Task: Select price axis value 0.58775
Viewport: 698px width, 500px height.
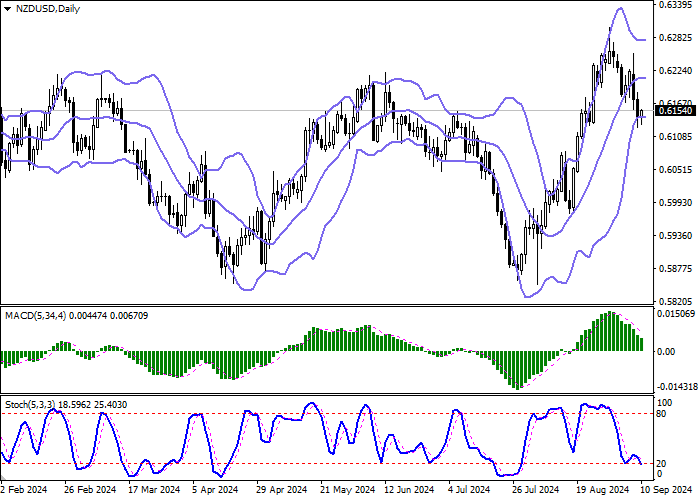Action: 676,268
